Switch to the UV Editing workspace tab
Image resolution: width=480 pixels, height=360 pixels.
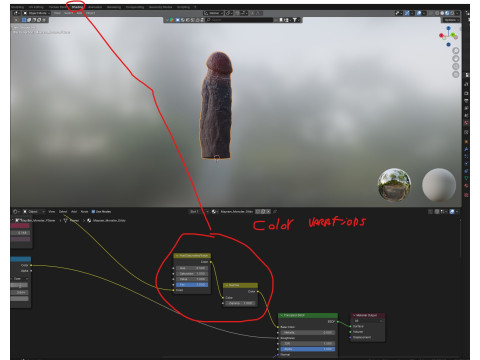tap(36, 7)
